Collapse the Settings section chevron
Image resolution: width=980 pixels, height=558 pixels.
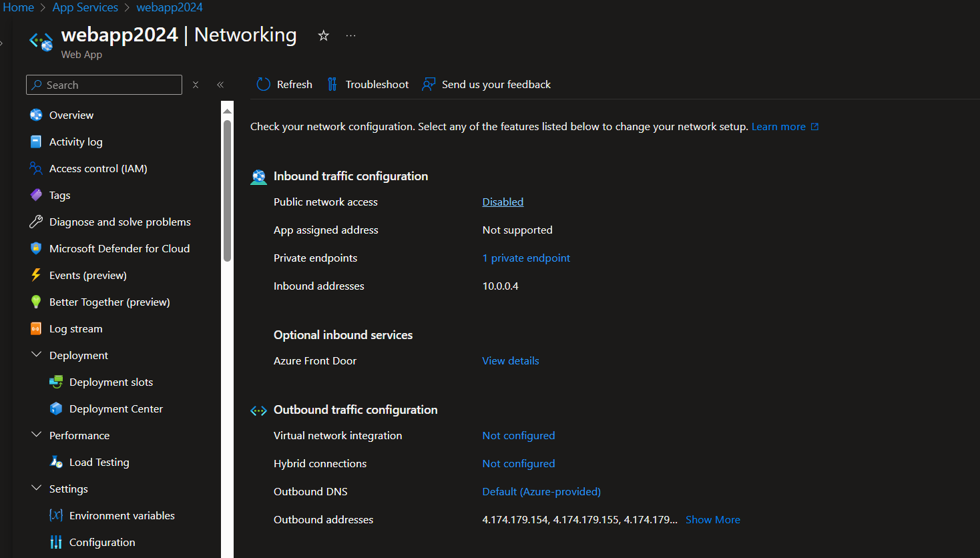click(x=36, y=488)
